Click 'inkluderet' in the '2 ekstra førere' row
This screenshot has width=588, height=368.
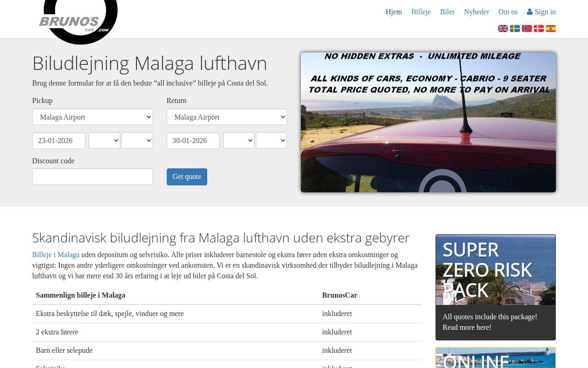point(337,332)
